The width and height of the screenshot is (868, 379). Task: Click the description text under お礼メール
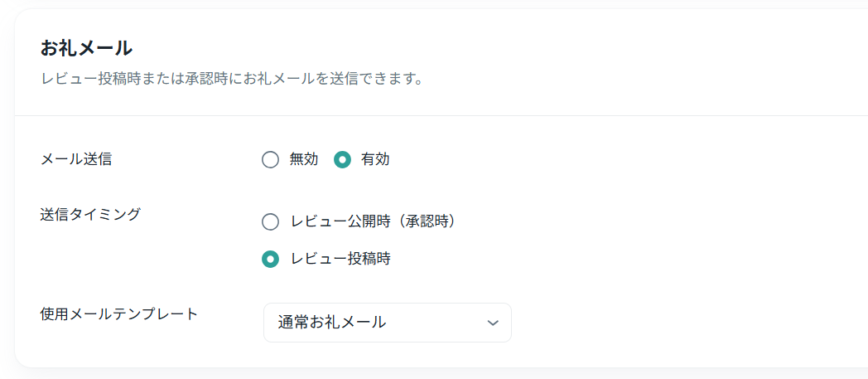click(x=232, y=80)
